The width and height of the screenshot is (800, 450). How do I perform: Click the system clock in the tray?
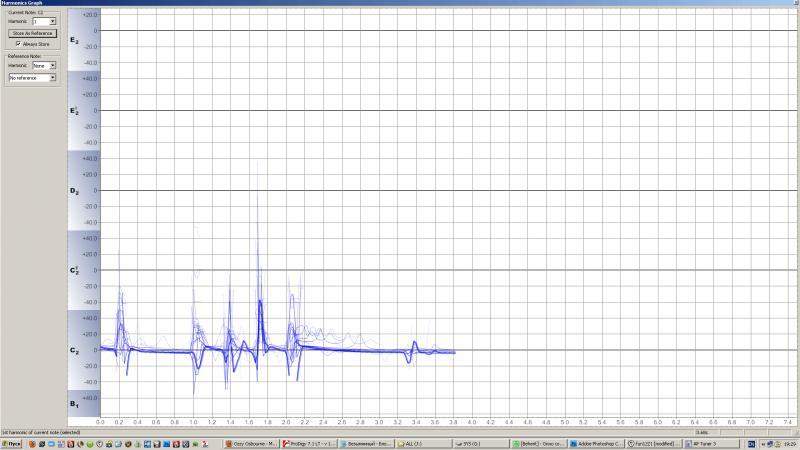pos(787,442)
